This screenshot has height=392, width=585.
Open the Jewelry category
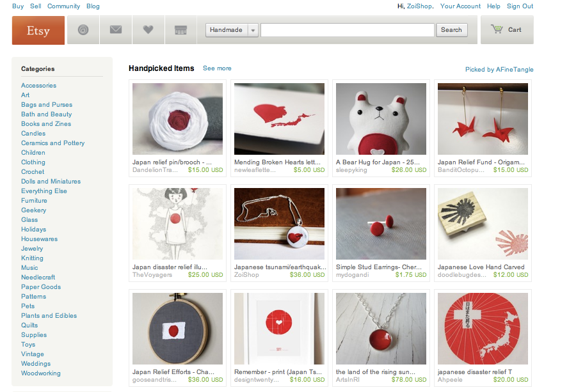pos(32,249)
